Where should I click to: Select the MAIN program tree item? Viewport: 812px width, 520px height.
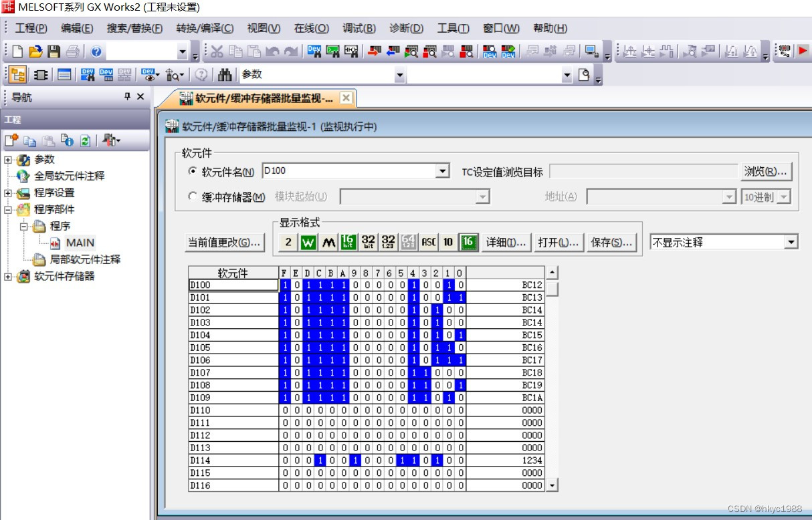80,243
